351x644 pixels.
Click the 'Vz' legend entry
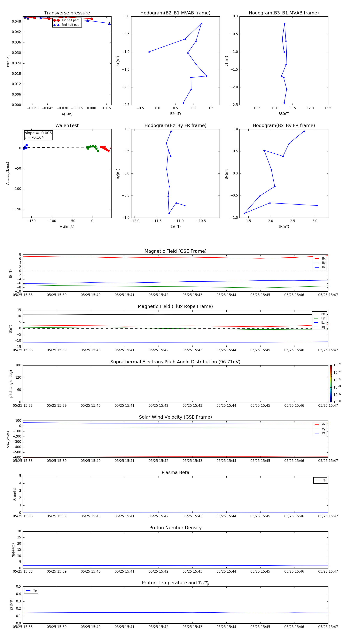320,433
